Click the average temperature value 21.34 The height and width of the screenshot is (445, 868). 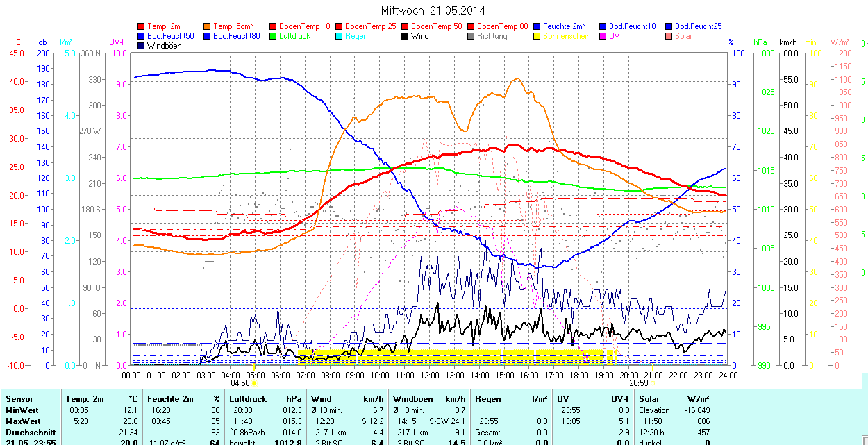pyautogui.click(x=128, y=433)
